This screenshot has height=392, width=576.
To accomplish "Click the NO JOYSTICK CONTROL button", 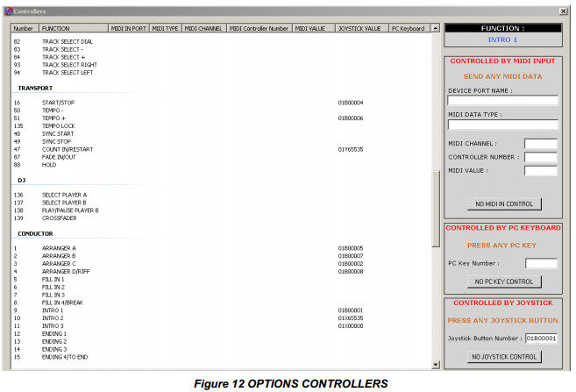I will (x=502, y=357).
